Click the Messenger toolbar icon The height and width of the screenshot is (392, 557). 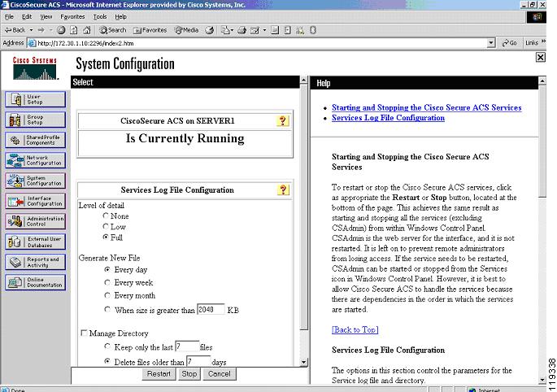pyautogui.click(x=300, y=30)
